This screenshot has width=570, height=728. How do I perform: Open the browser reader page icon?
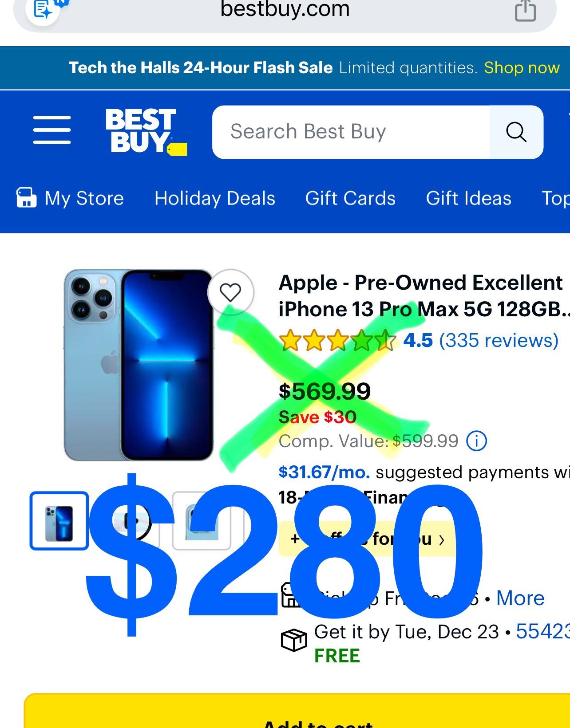(x=44, y=9)
